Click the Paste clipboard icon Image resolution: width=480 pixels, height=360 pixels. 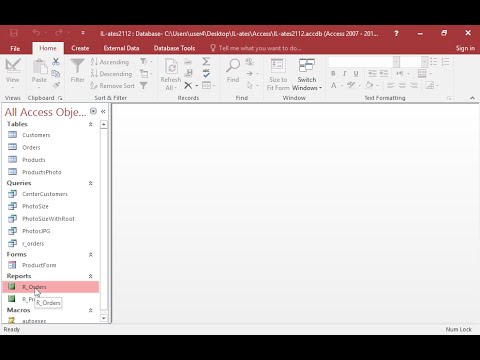click(40, 67)
